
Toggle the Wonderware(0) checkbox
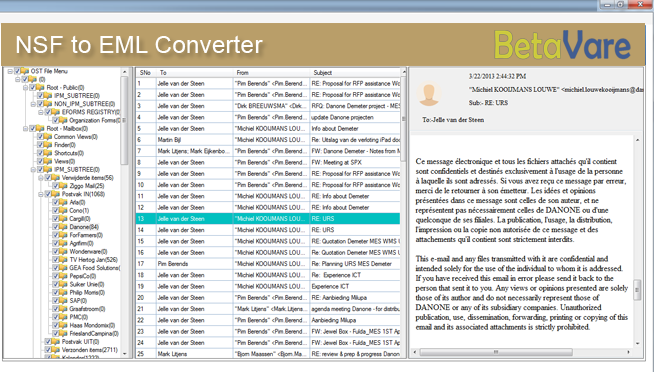(x=55, y=251)
